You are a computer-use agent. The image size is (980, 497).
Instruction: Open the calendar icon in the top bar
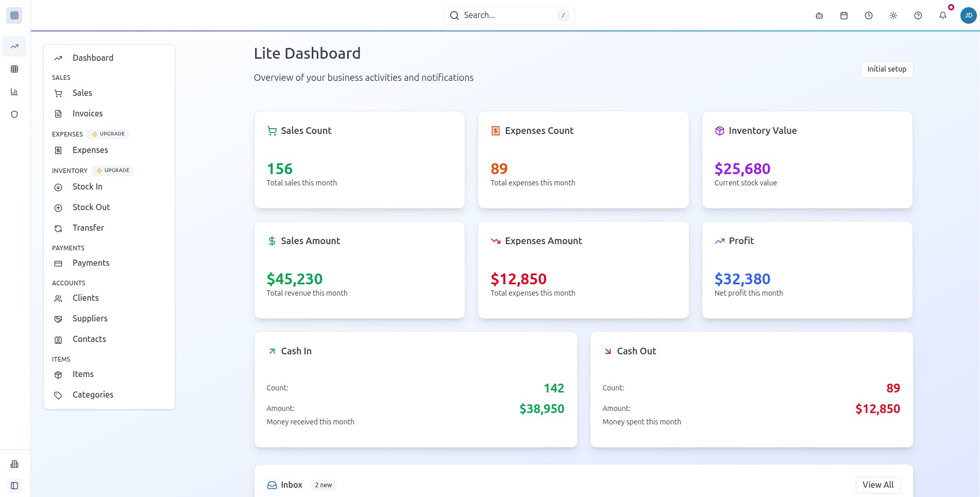click(844, 15)
